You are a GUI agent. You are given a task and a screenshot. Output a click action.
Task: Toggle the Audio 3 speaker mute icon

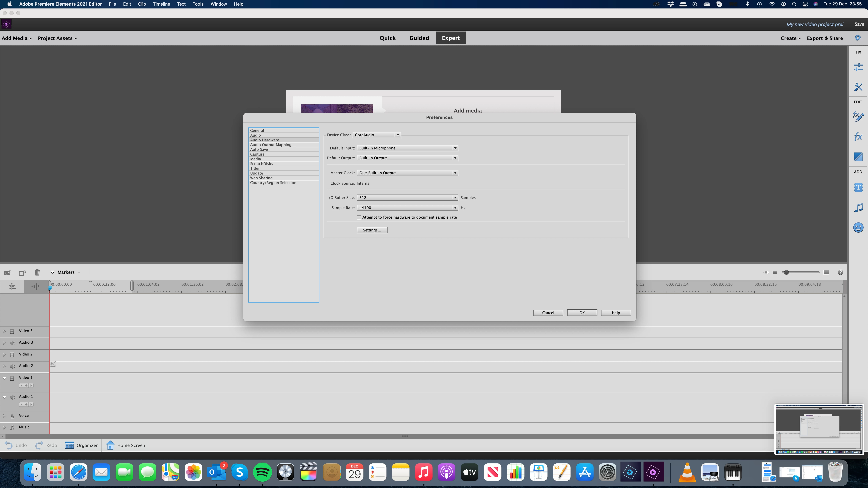tap(13, 343)
